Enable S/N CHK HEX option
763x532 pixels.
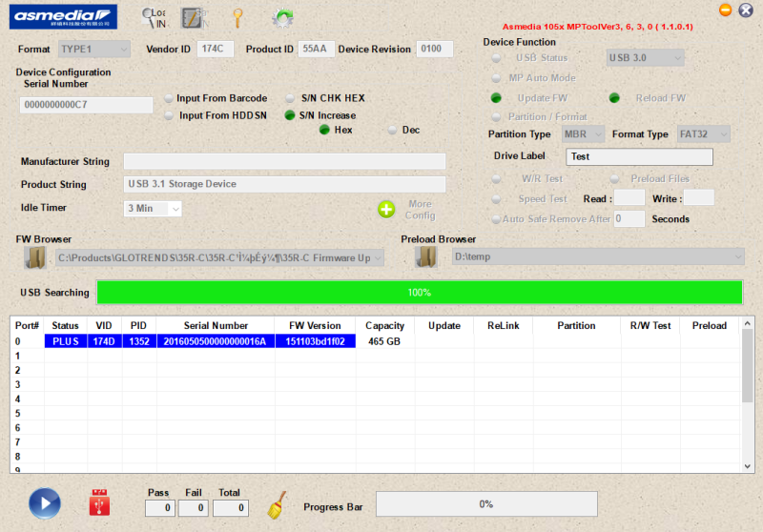pos(290,99)
